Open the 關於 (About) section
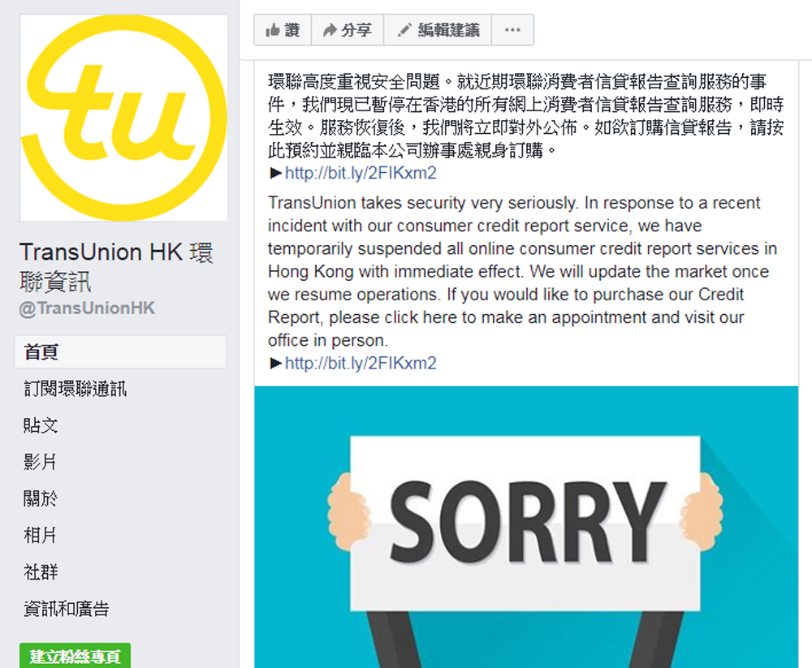This screenshot has height=668, width=812. pos(41,498)
